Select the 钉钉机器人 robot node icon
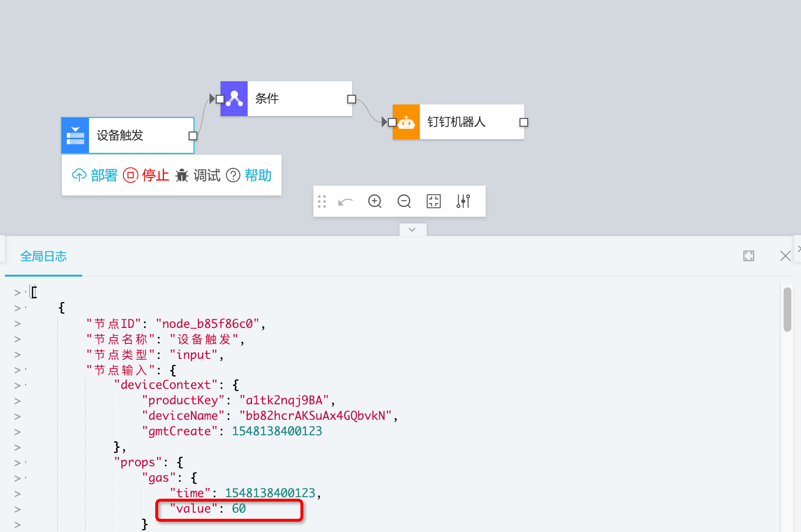The height and width of the screenshot is (532, 801). coord(406,122)
